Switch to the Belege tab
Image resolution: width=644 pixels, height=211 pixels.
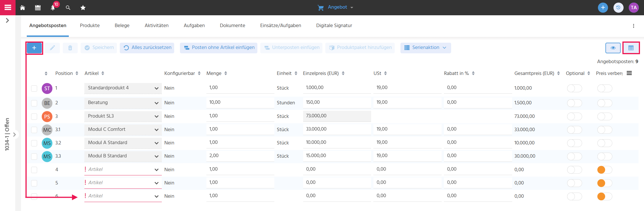point(122,26)
